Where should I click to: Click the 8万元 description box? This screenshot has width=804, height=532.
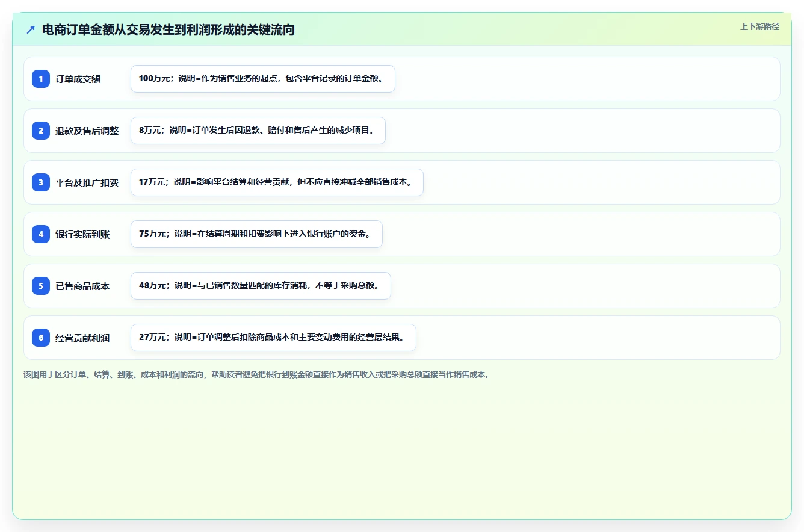[x=258, y=131]
